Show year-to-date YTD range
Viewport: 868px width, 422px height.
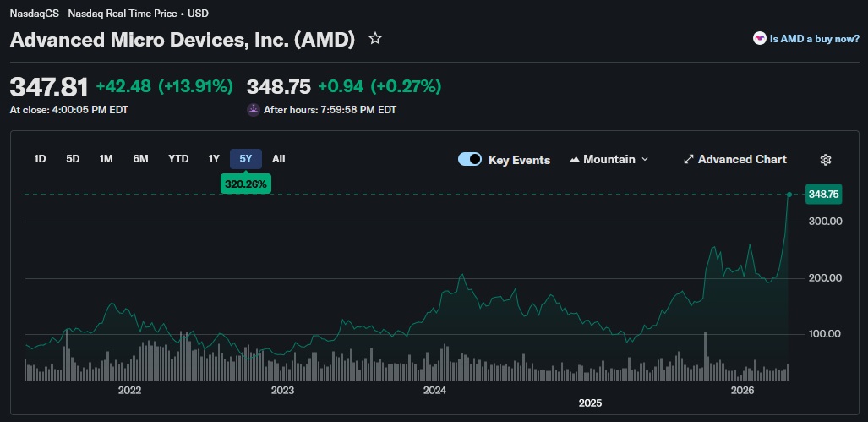point(178,158)
